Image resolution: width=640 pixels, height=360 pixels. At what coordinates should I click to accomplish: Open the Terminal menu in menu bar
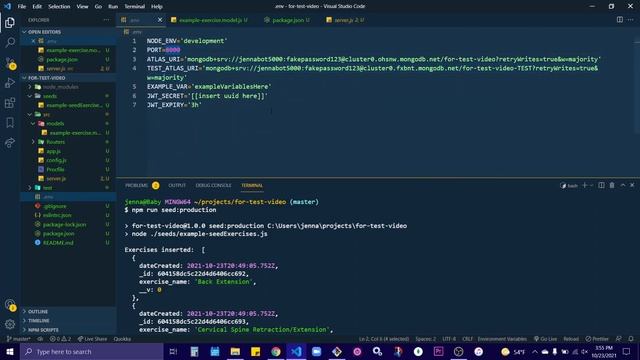point(134,7)
